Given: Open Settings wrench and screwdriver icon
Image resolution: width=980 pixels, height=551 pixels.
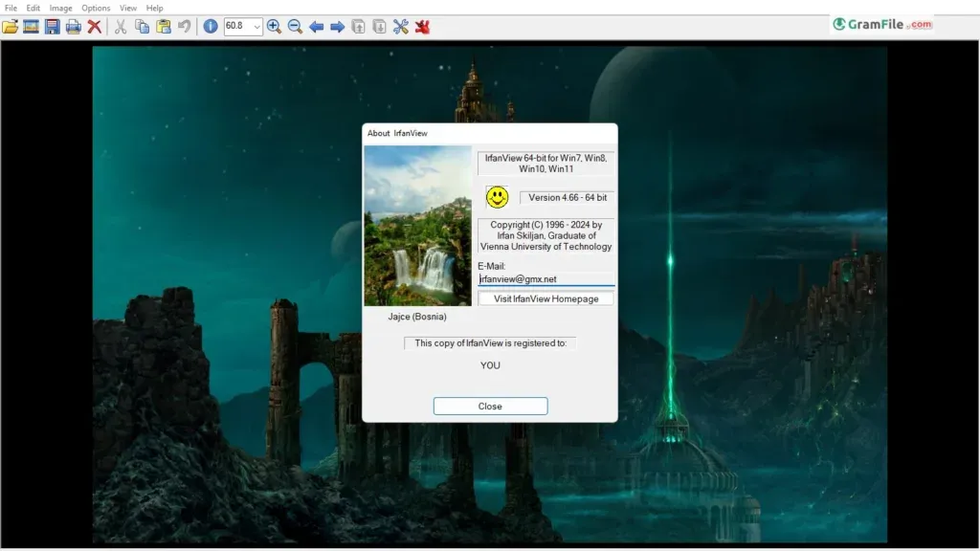Looking at the screenshot, I should coord(401,26).
